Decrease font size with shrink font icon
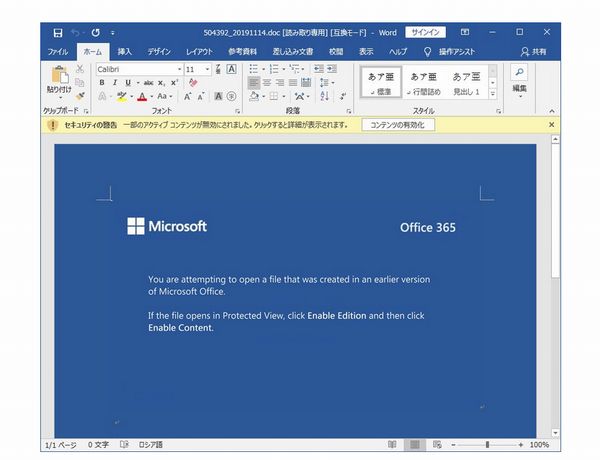 [x=201, y=96]
